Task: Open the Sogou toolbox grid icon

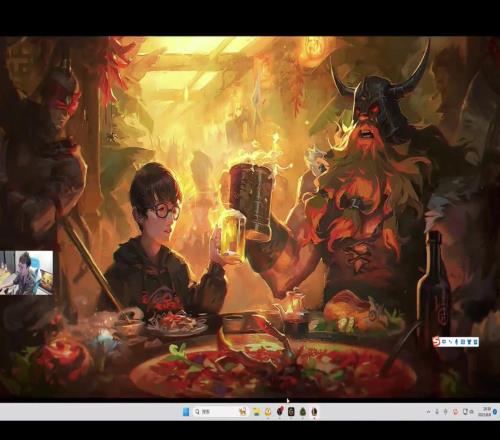Action: 475,342
